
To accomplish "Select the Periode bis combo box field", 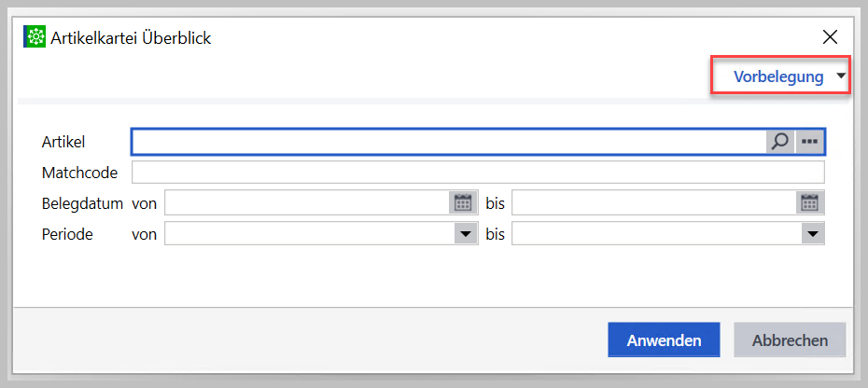I will (x=668, y=233).
